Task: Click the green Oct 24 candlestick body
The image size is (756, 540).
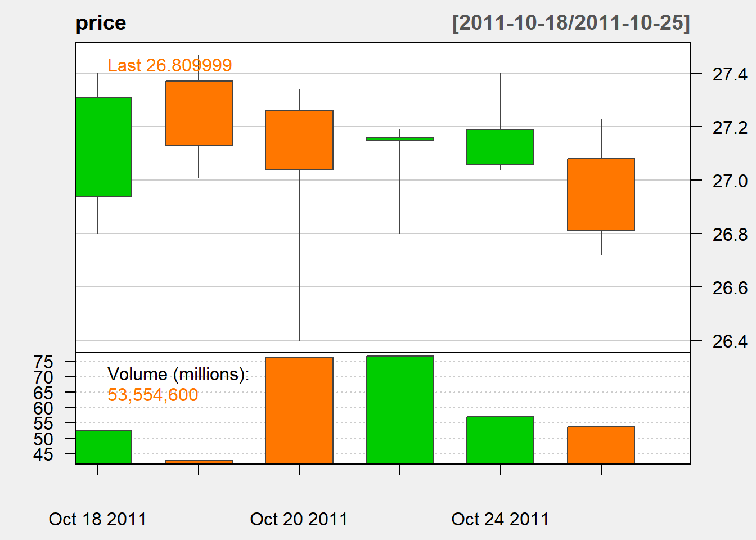Action: [501, 147]
